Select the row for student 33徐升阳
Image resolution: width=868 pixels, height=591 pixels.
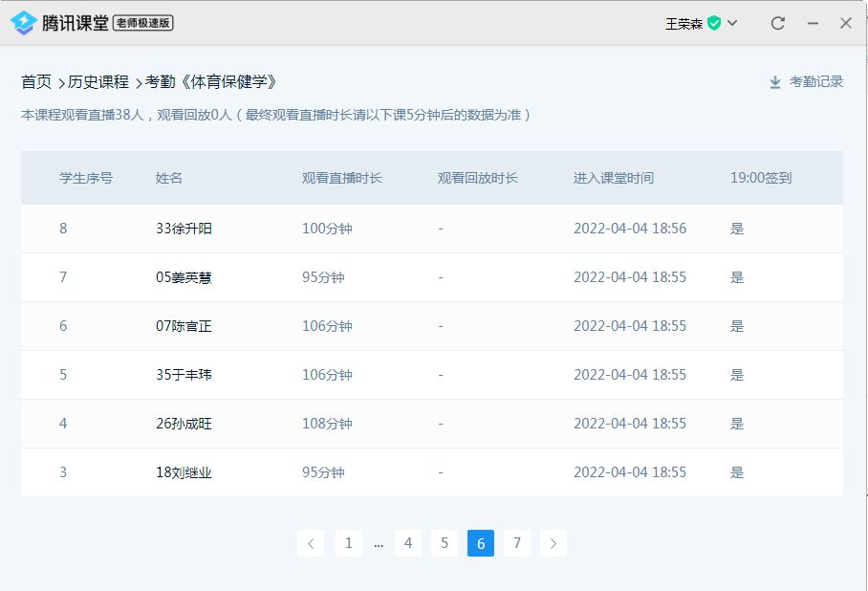pyautogui.click(x=184, y=229)
